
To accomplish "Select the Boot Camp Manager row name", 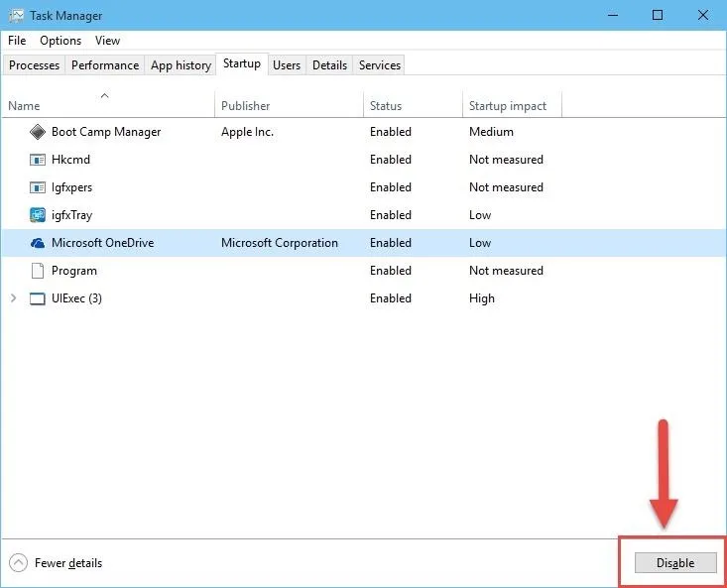I will point(106,132).
